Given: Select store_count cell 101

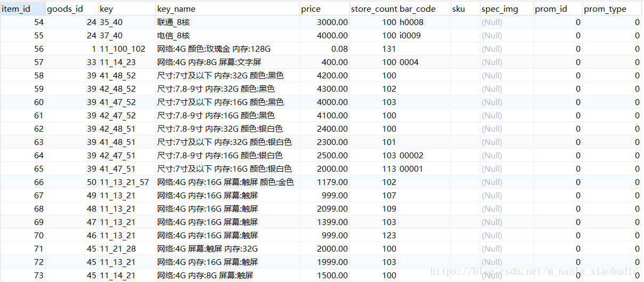Looking at the screenshot, I should tap(374, 142).
